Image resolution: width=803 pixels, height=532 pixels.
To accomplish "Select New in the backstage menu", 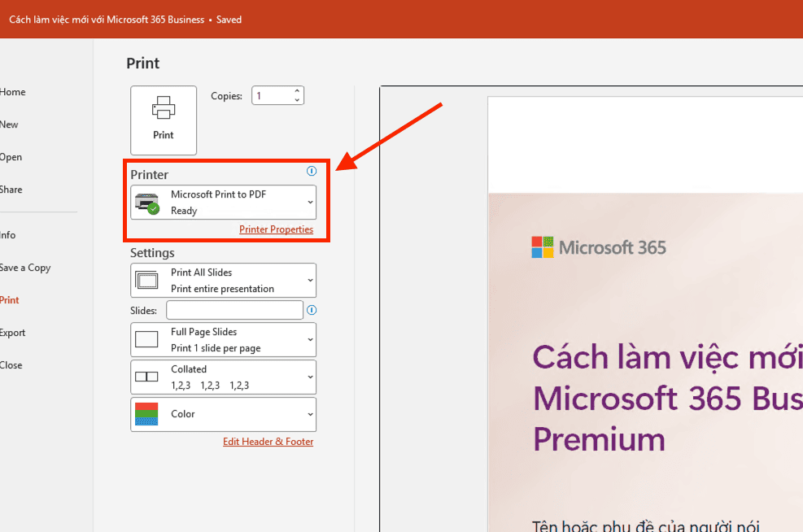I will click(x=9, y=124).
